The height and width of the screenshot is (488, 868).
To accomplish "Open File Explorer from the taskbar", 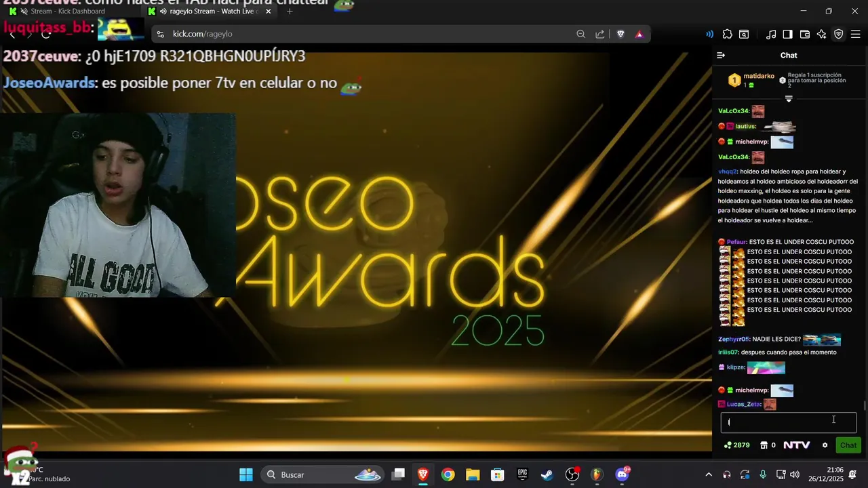I will pos(473,474).
